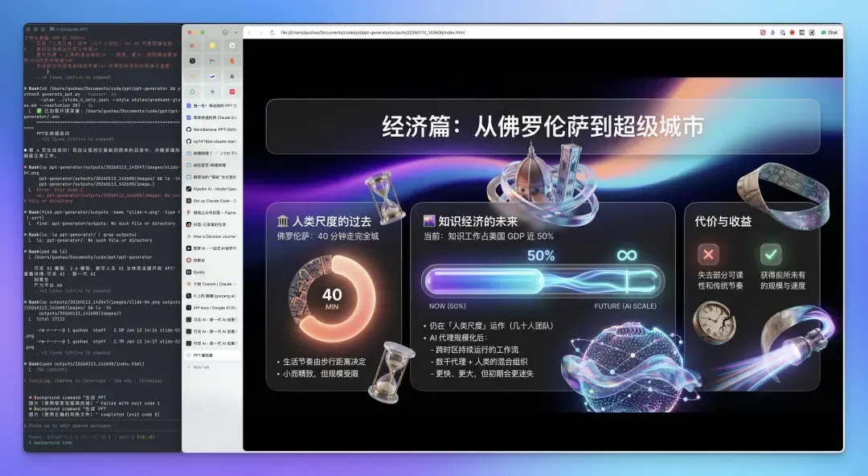Click the GitHub icon beside NanoBanana-PPT-Skills
The image size is (868, 476).
[188, 129]
